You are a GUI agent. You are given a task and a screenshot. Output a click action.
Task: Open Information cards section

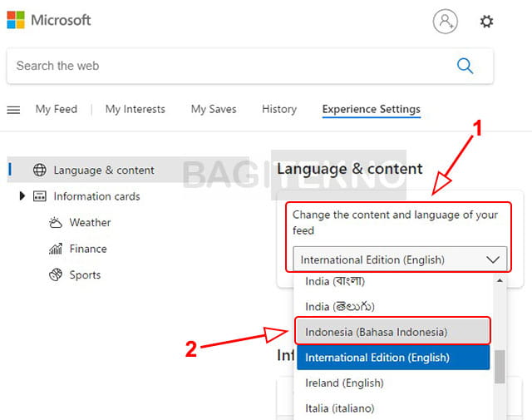coord(96,196)
